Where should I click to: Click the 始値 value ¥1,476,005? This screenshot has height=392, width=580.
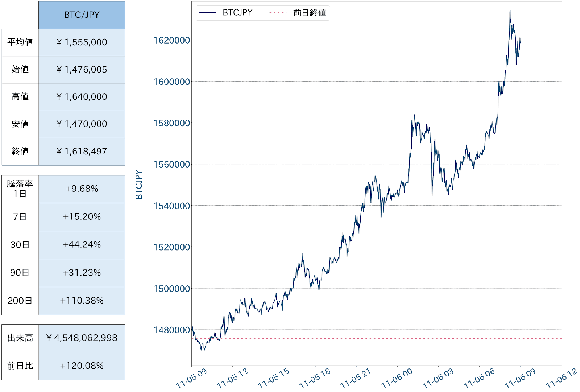pos(82,70)
